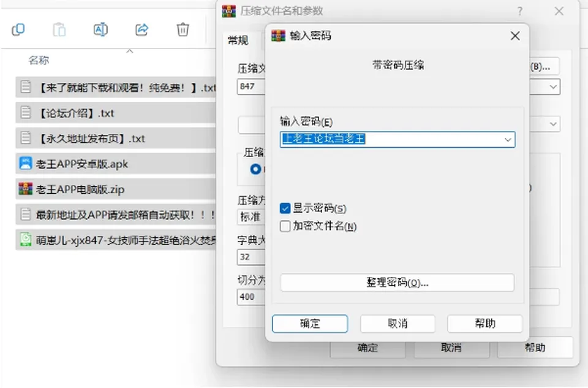Click 取消 in the 压缩文件名和参数 window

click(x=451, y=348)
